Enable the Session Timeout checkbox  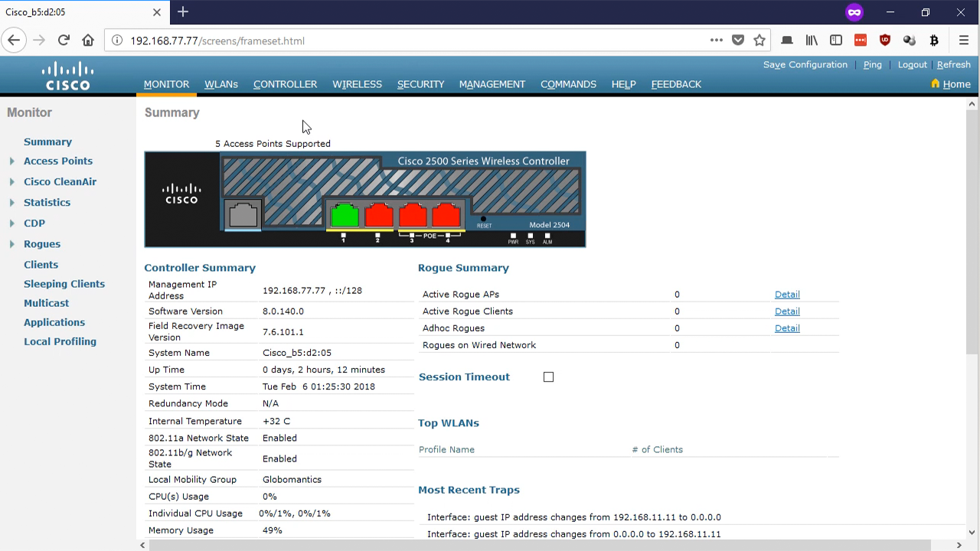point(548,377)
